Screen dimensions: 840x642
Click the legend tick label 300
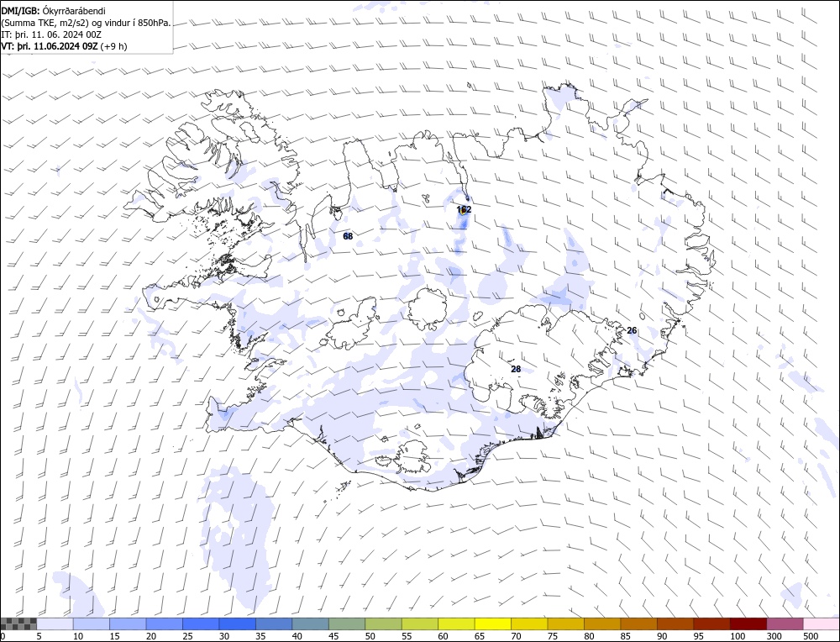tap(774, 636)
